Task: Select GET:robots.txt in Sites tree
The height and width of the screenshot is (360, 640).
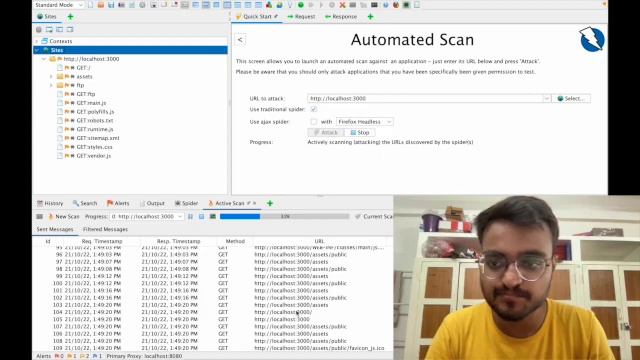Action: (x=95, y=120)
